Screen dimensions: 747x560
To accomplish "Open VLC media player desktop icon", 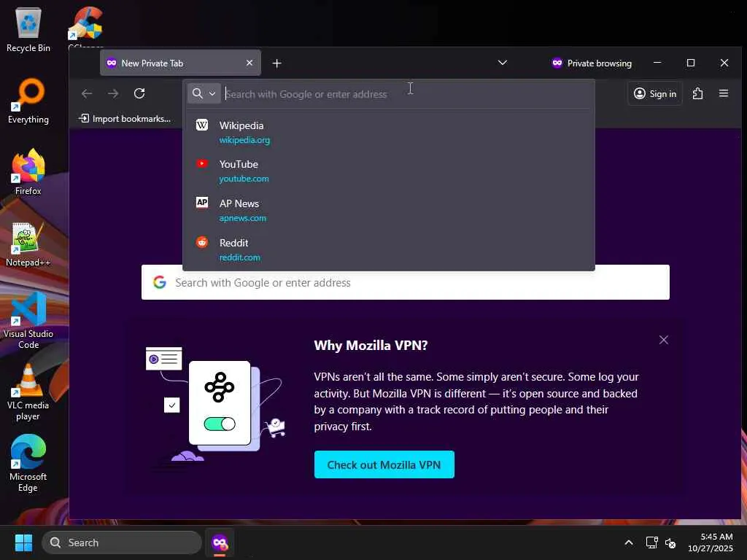I will pyautogui.click(x=28, y=392).
